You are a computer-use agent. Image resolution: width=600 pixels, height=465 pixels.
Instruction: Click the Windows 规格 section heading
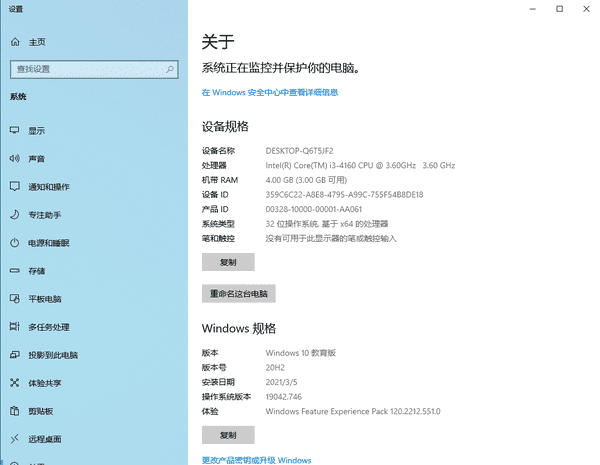coord(239,328)
